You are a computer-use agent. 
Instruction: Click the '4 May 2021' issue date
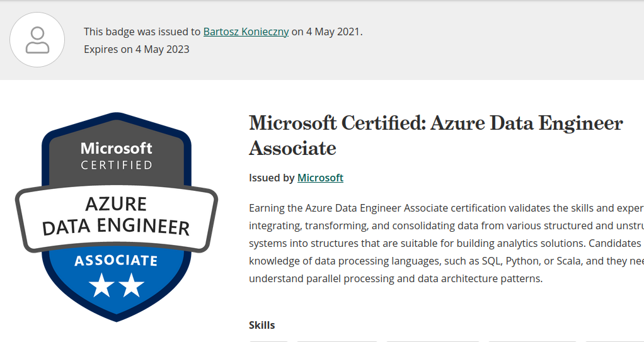[333, 31]
